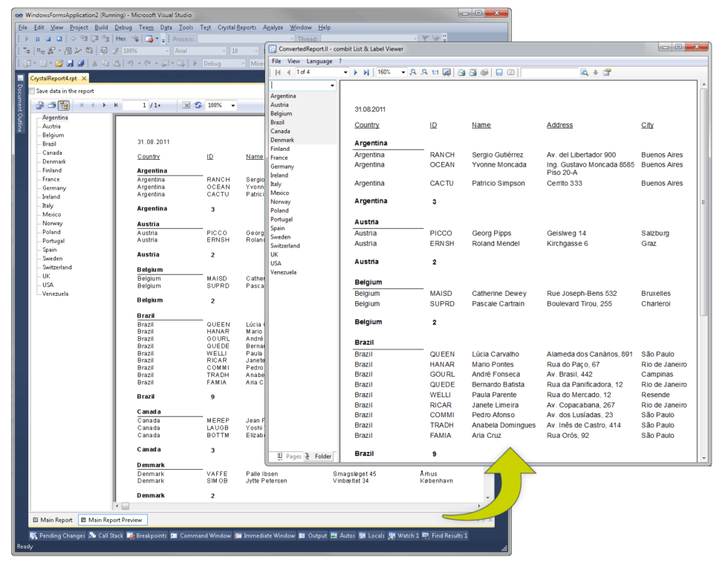Viewport: 728px width, 571px height.
Task: Click the Zoom In magnifier in the viewer toolbar
Action: tap(415, 74)
